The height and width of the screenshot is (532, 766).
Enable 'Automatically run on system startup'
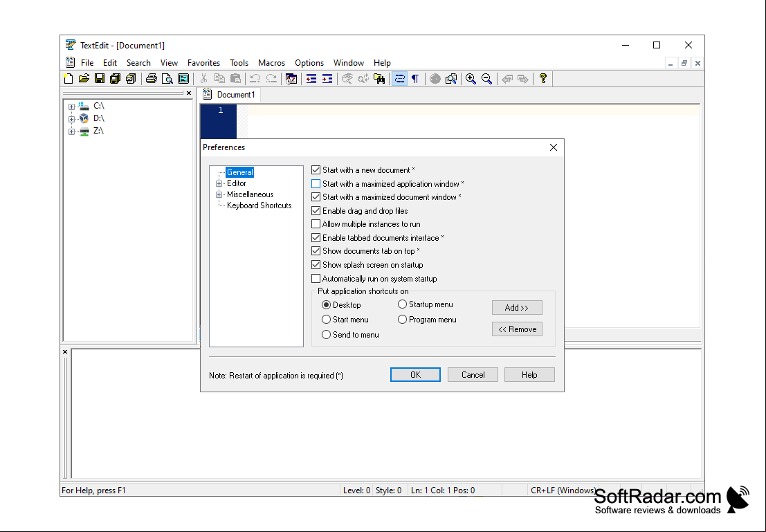coord(316,279)
